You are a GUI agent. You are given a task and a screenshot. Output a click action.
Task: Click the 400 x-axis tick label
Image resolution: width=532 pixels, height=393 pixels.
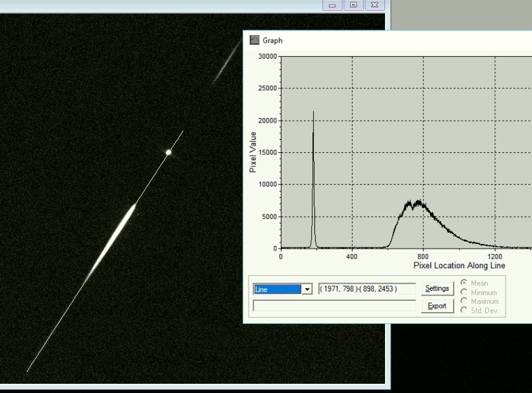(352, 257)
